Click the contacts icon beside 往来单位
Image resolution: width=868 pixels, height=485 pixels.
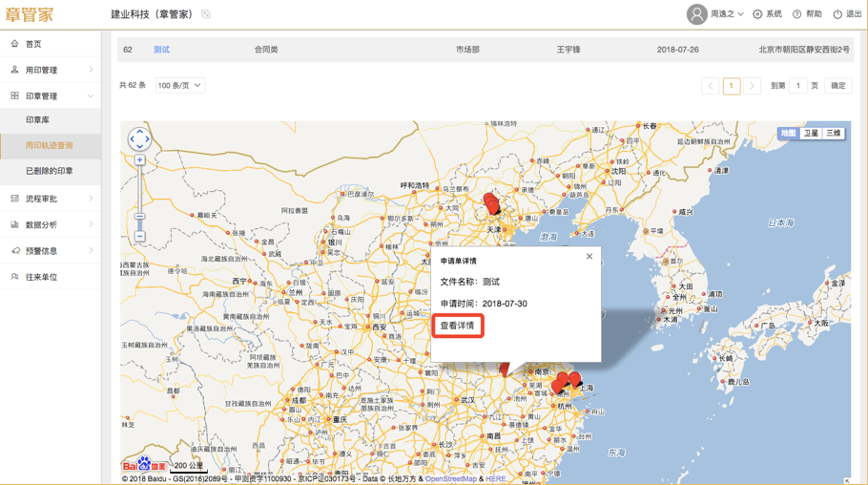(x=14, y=276)
